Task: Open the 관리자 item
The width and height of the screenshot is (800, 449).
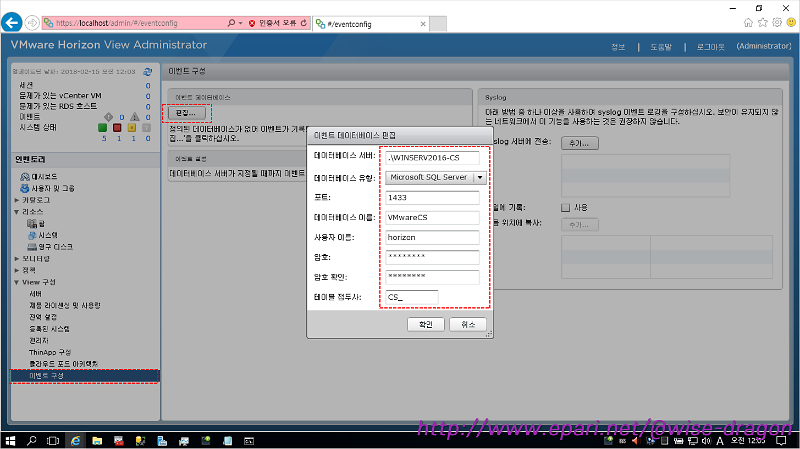Action: 39,341
